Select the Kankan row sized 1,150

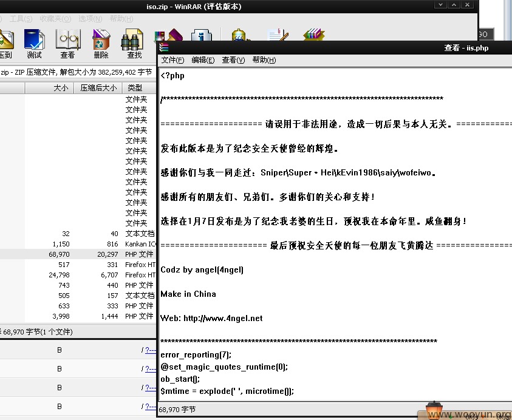point(78,244)
